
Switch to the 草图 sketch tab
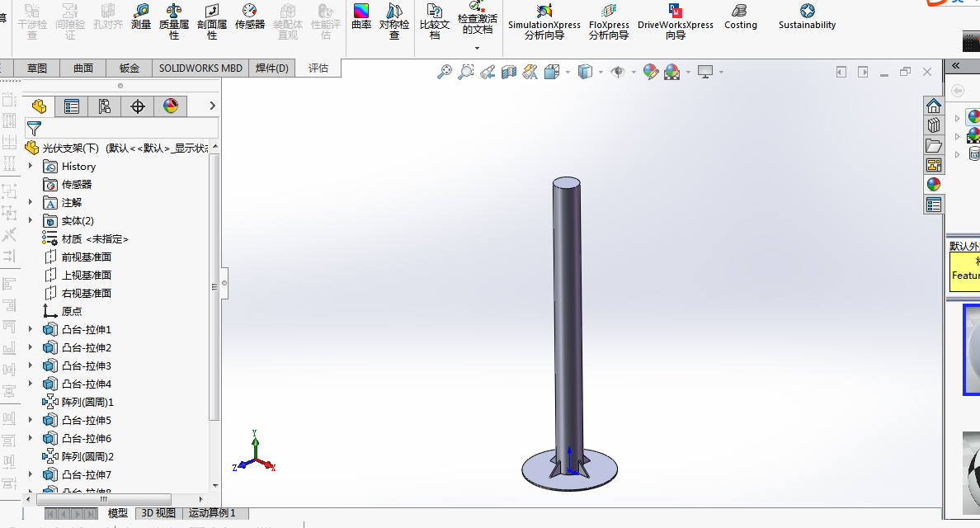point(37,68)
